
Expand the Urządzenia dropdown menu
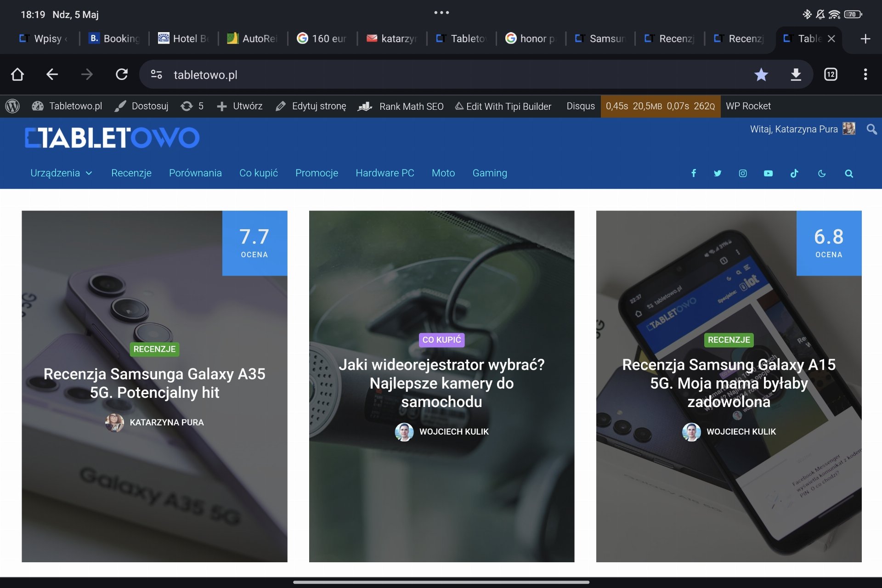click(61, 173)
